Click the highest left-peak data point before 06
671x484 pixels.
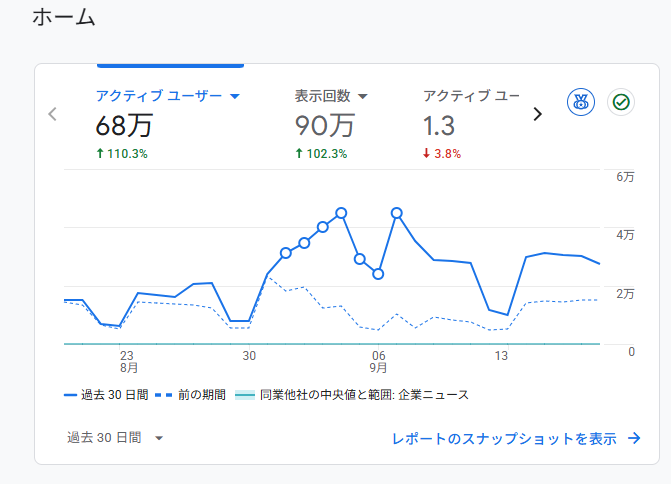coord(341,213)
